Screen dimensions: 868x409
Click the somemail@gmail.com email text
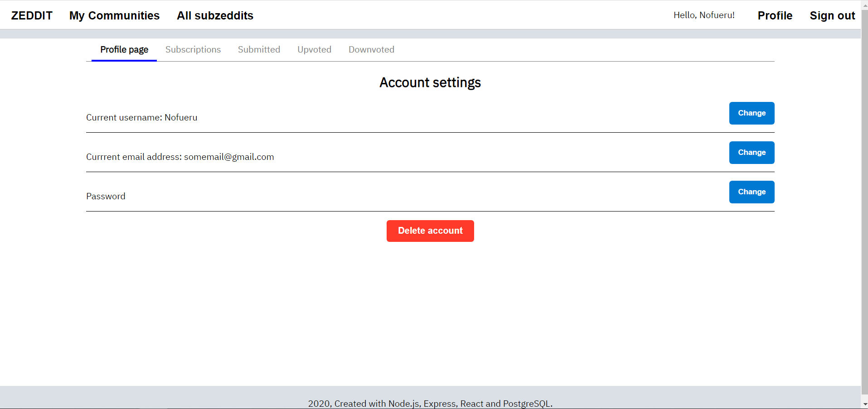click(x=229, y=157)
